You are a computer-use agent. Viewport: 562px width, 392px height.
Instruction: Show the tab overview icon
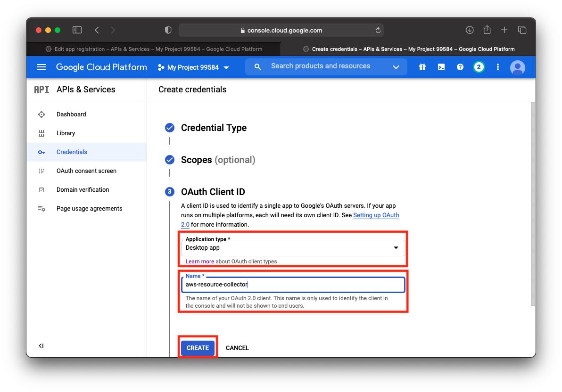[x=522, y=30]
